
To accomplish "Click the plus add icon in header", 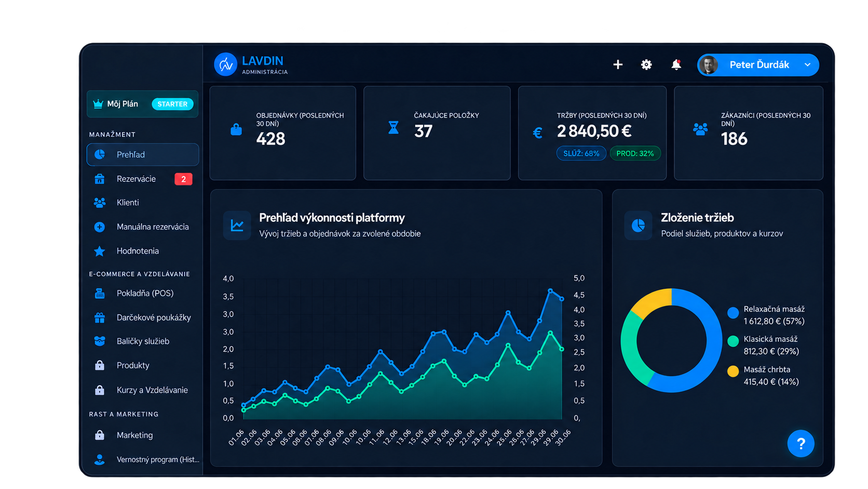I will [x=618, y=64].
